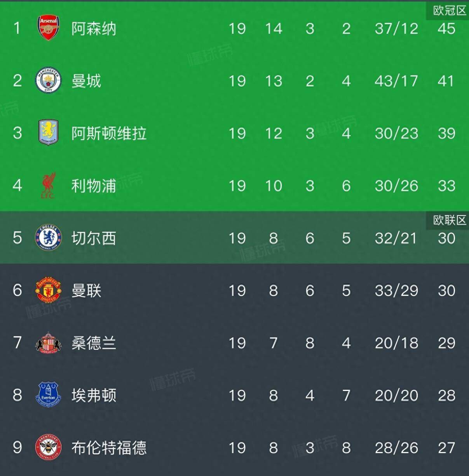Click the Arsenal club crest
Viewport: 469px width, 476px height.
point(48,28)
